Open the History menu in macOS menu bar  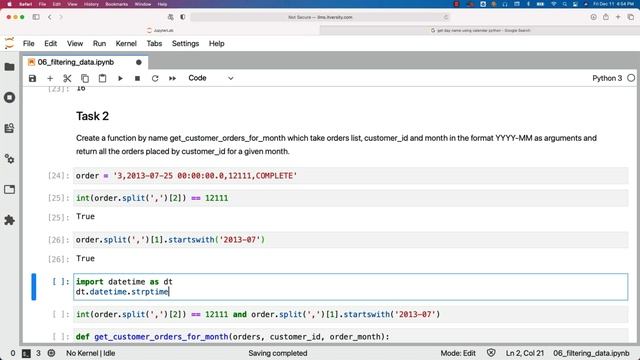[x=91, y=4]
